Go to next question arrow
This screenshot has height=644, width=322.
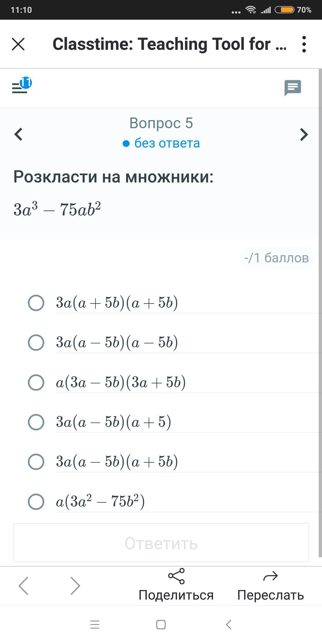[x=304, y=134]
